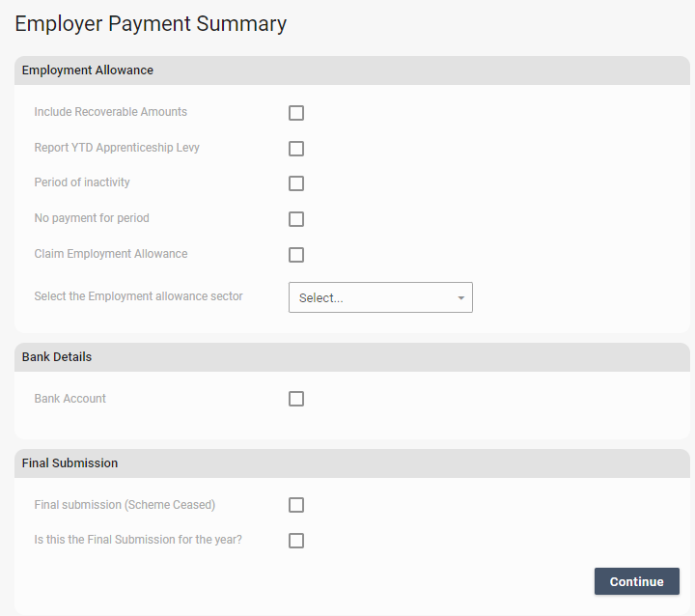Toggle the No payment for period checkbox
This screenshot has height=616, width=695.
296,219
